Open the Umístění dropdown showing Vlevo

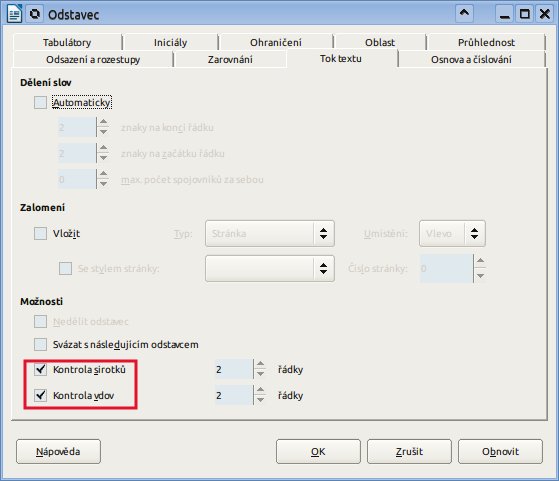452,234
